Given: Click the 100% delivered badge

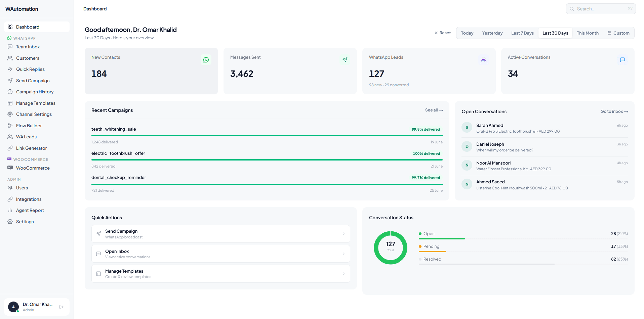Looking at the screenshot, I should 427,153.
